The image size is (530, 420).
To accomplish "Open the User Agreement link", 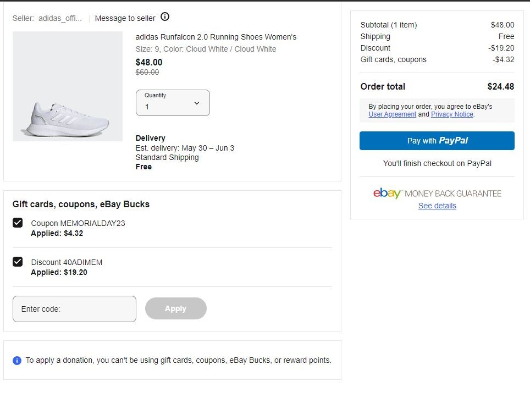I will point(392,114).
